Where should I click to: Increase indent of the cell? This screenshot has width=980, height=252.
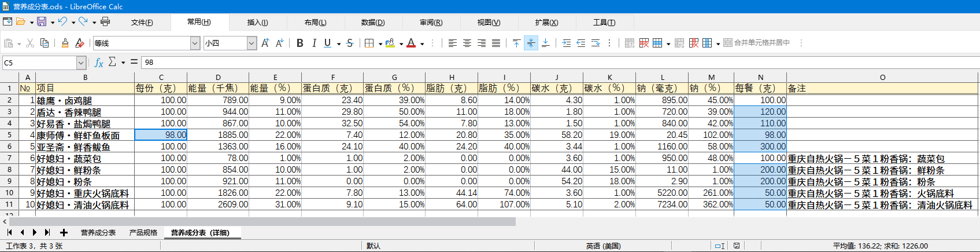coord(567,43)
